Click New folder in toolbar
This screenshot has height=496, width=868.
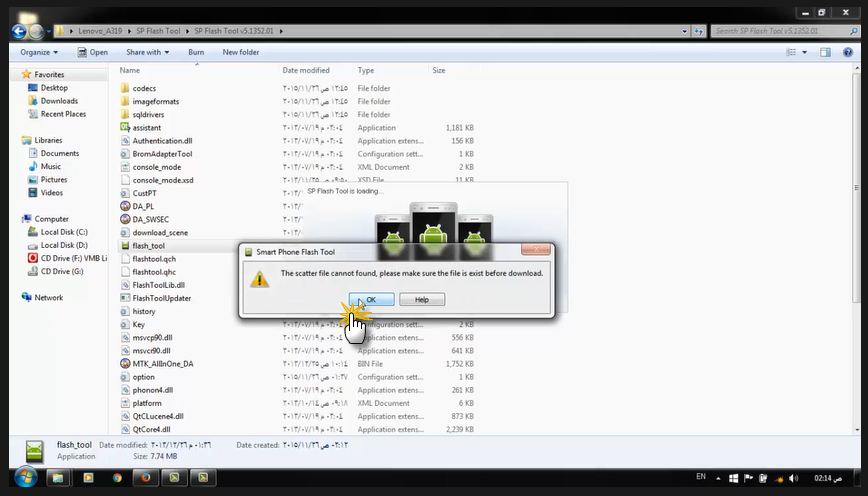241,52
